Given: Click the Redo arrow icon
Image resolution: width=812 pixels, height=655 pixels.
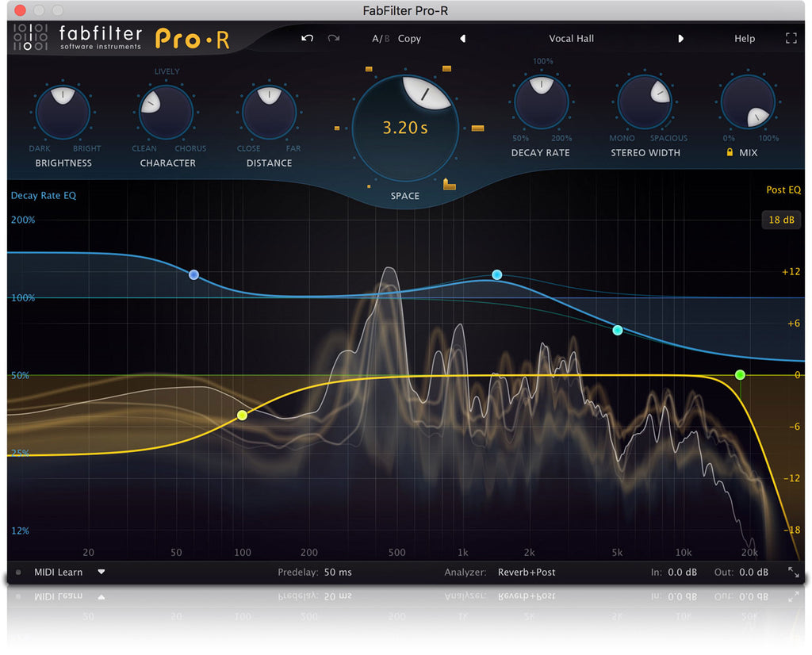Looking at the screenshot, I should click(x=334, y=38).
